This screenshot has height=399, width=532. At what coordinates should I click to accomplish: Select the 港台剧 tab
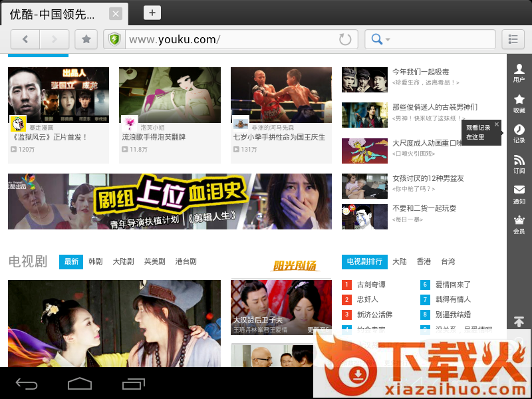pyautogui.click(x=186, y=261)
